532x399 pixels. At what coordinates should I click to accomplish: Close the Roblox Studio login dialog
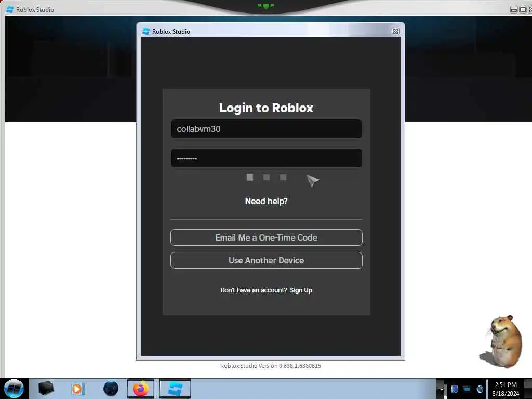(x=395, y=31)
